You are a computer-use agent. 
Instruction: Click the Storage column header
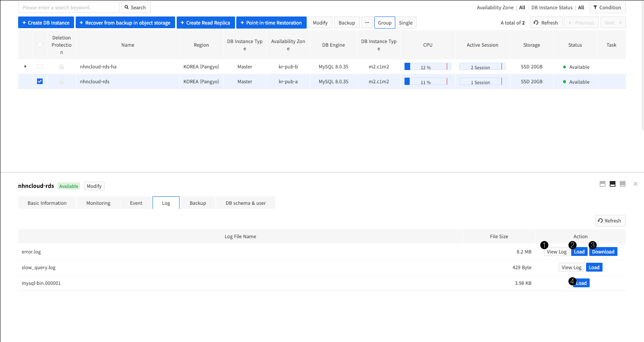coord(532,45)
